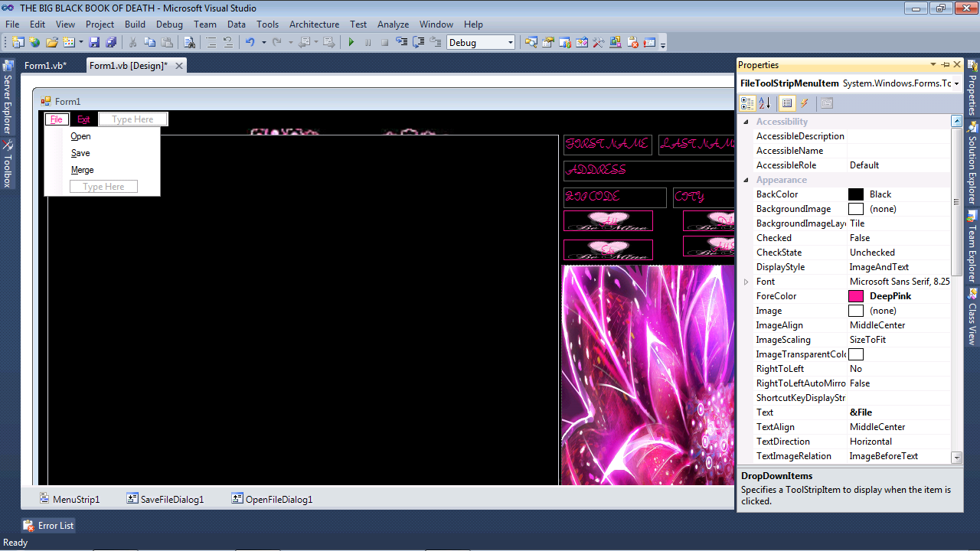This screenshot has width=980, height=551.
Task: Open the Add New Item dropdown arrow
Action: (x=80, y=43)
